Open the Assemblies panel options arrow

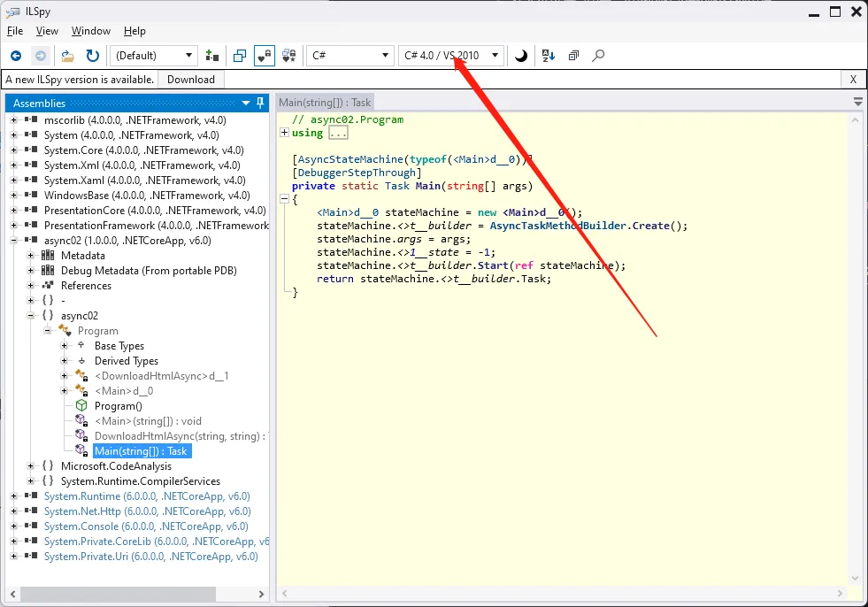246,103
